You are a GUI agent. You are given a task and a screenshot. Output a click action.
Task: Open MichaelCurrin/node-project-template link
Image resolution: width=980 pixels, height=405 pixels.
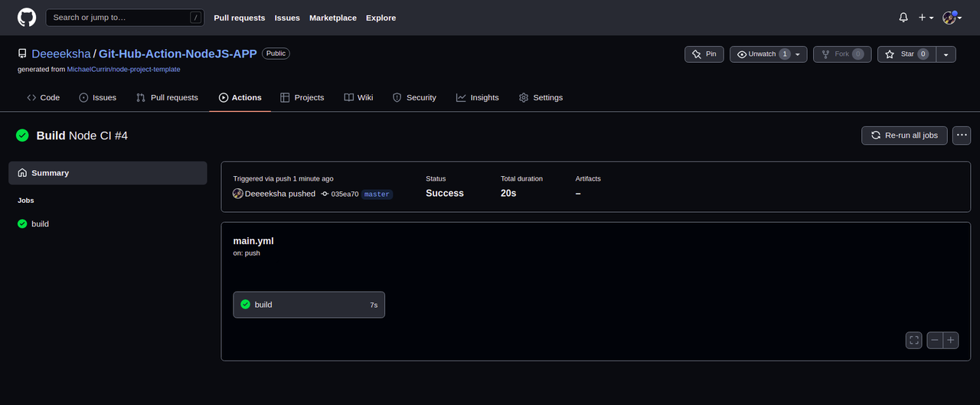tap(124, 69)
